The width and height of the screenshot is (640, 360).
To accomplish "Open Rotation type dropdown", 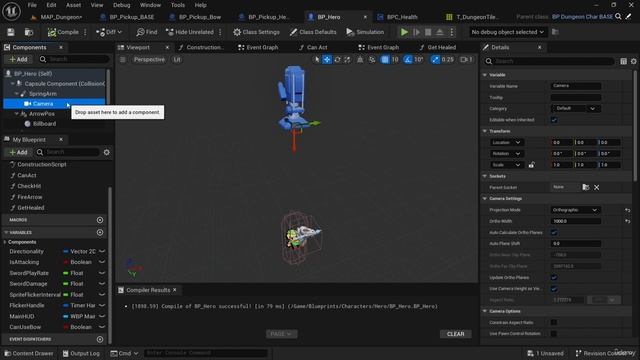I will [x=507, y=153].
